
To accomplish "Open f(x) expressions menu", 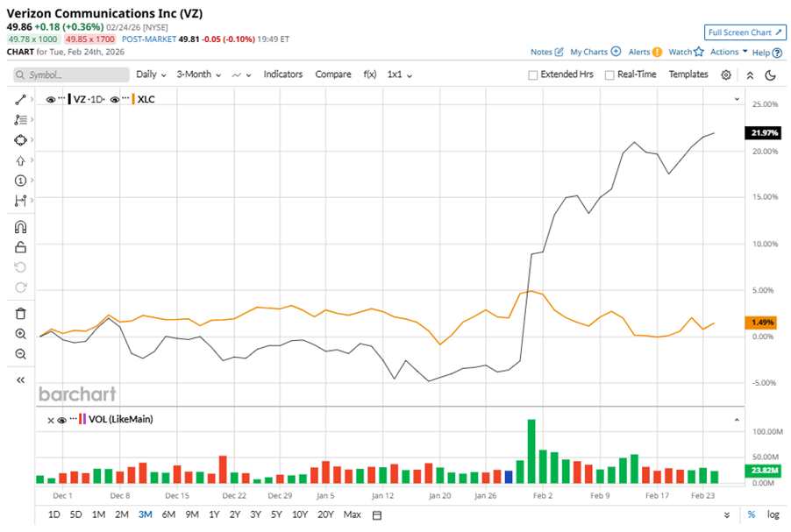I will pos(370,74).
